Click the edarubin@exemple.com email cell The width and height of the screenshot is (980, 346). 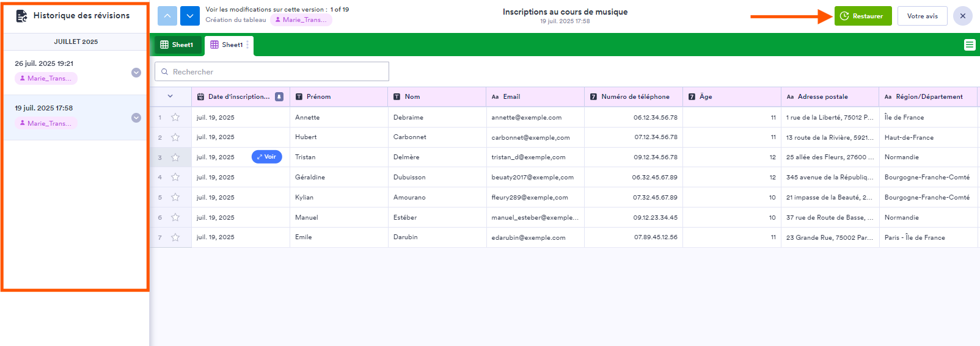click(535, 237)
